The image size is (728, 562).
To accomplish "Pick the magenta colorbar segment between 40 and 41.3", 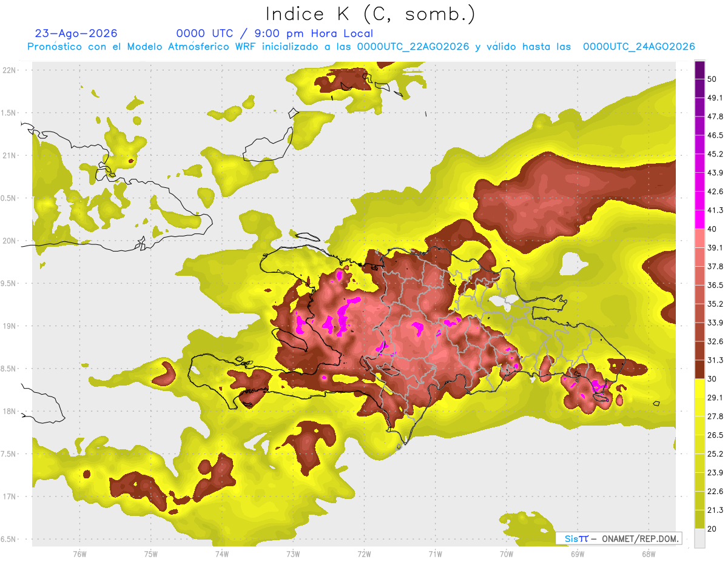I will pyautogui.click(x=700, y=219).
